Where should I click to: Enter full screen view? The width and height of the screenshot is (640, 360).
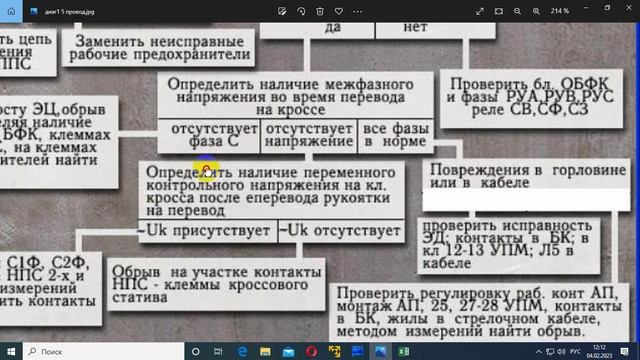point(480,11)
